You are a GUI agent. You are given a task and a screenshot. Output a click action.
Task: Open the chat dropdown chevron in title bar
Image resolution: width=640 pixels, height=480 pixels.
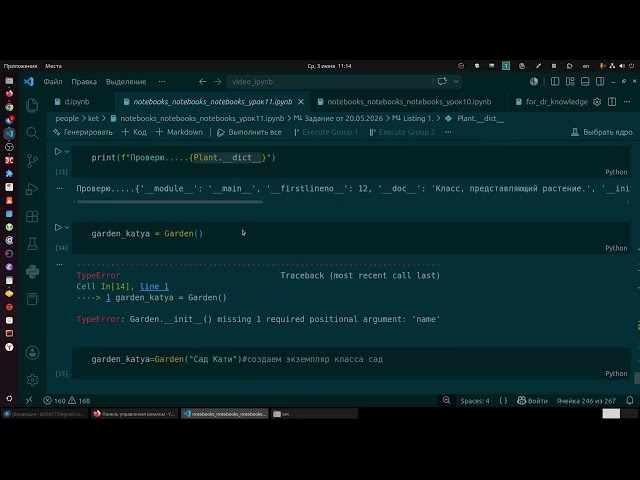point(456,82)
